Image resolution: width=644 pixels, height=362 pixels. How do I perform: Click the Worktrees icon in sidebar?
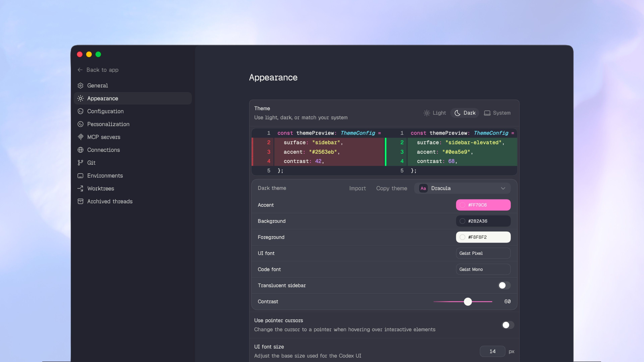click(x=80, y=188)
